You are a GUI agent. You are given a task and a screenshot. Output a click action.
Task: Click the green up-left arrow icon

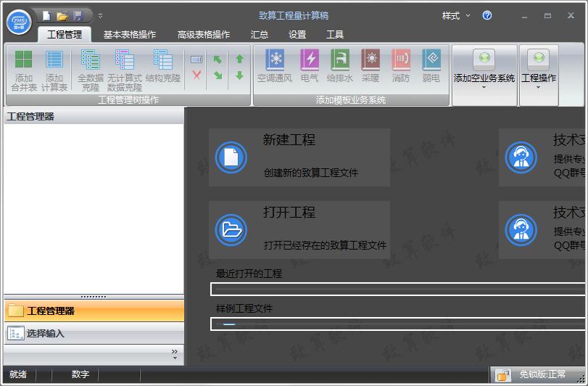pos(218,59)
